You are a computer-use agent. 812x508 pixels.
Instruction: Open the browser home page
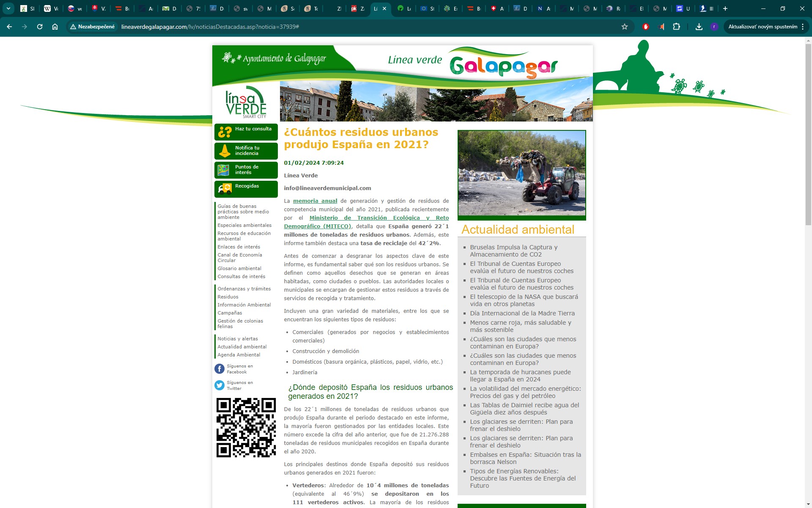pos(55,27)
